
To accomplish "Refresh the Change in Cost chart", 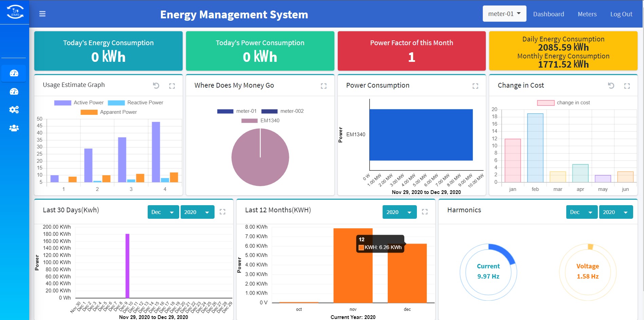I will click(x=611, y=86).
